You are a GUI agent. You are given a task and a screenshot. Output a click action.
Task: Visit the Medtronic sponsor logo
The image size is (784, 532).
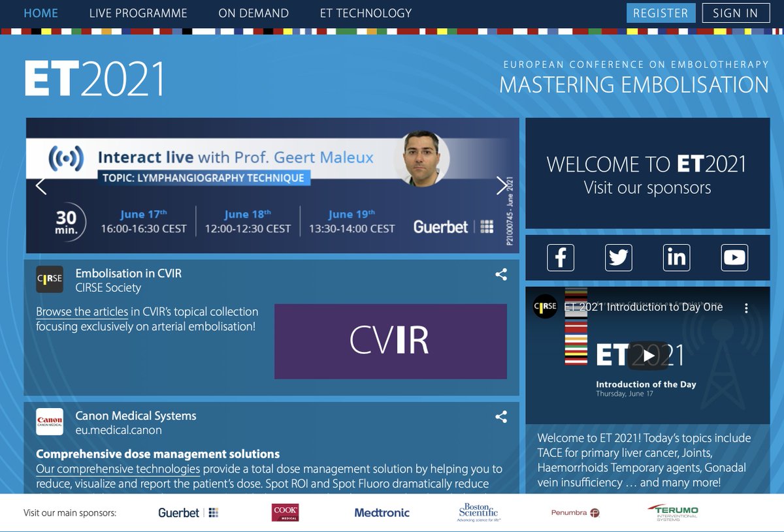point(382,512)
